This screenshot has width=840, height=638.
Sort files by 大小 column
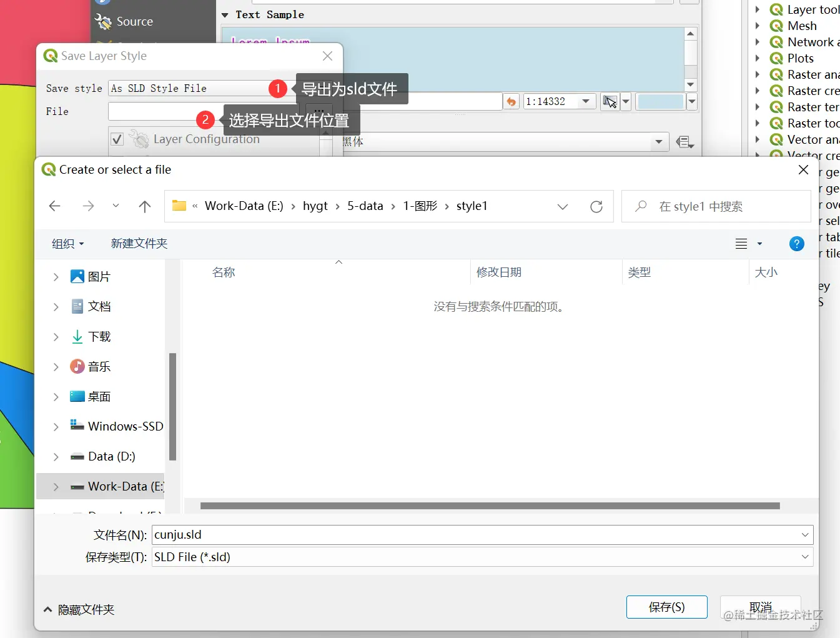[766, 272]
